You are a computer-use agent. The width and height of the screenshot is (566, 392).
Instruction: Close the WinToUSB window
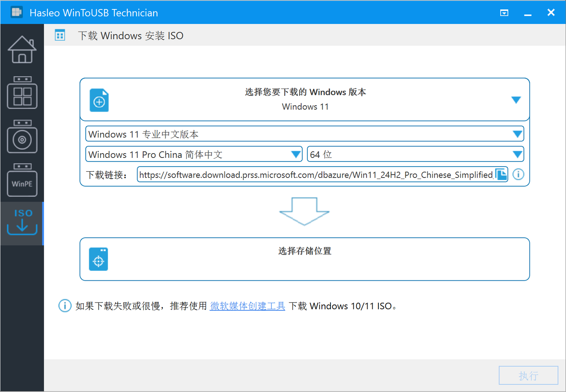click(551, 13)
